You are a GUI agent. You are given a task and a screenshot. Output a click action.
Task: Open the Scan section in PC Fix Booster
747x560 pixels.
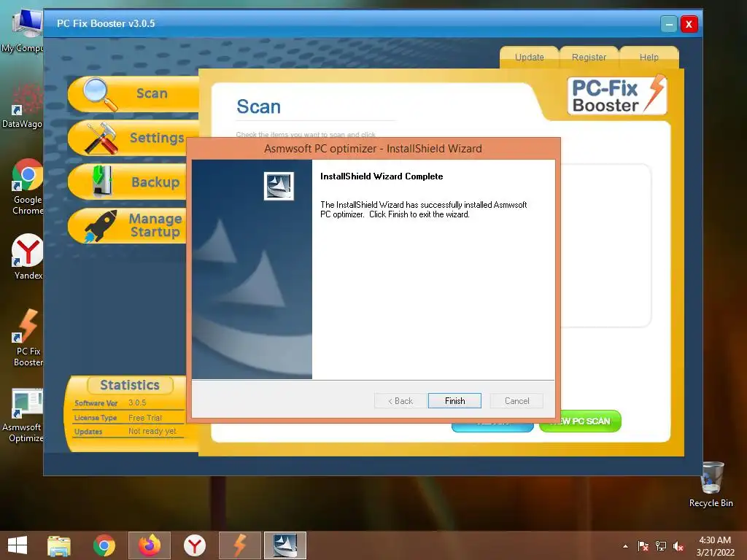click(x=133, y=94)
